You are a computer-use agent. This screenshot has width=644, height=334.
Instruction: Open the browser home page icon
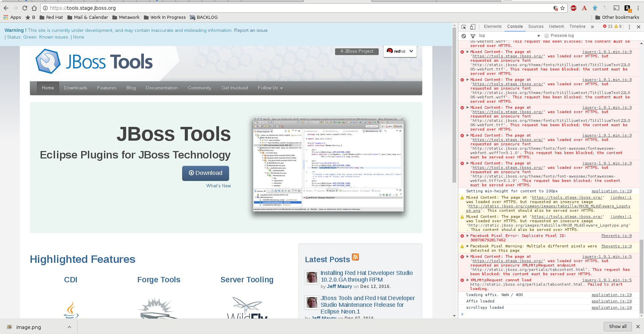click(34, 8)
